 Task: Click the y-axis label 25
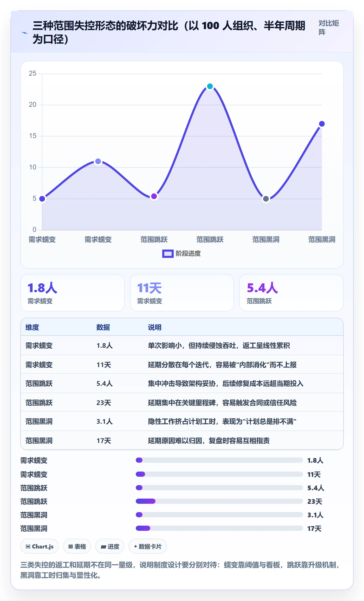tap(32, 74)
